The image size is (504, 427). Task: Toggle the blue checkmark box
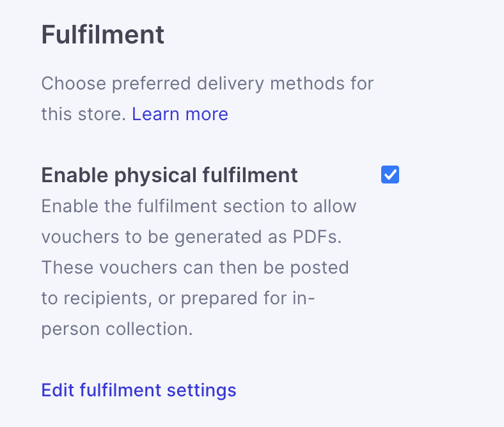(390, 175)
